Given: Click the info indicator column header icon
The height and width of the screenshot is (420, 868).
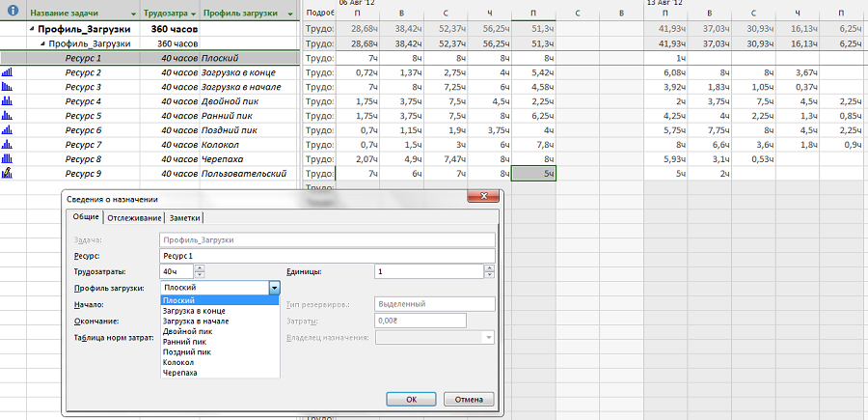Looking at the screenshot, I should 14,12.
